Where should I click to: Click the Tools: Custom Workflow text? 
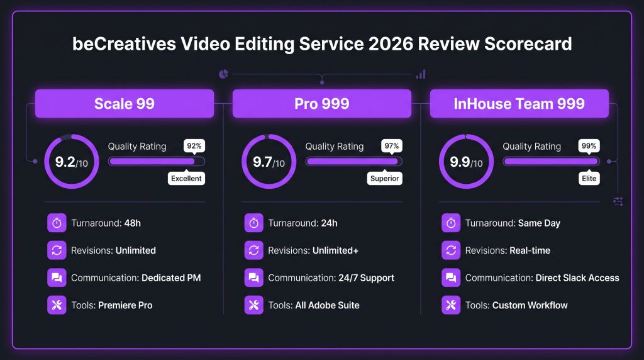516,305
